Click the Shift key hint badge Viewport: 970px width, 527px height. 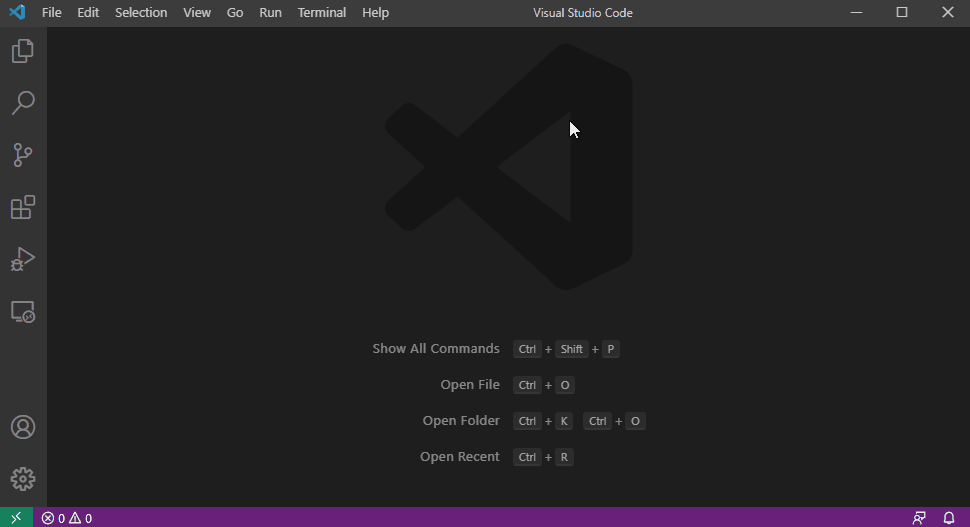pos(571,349)
